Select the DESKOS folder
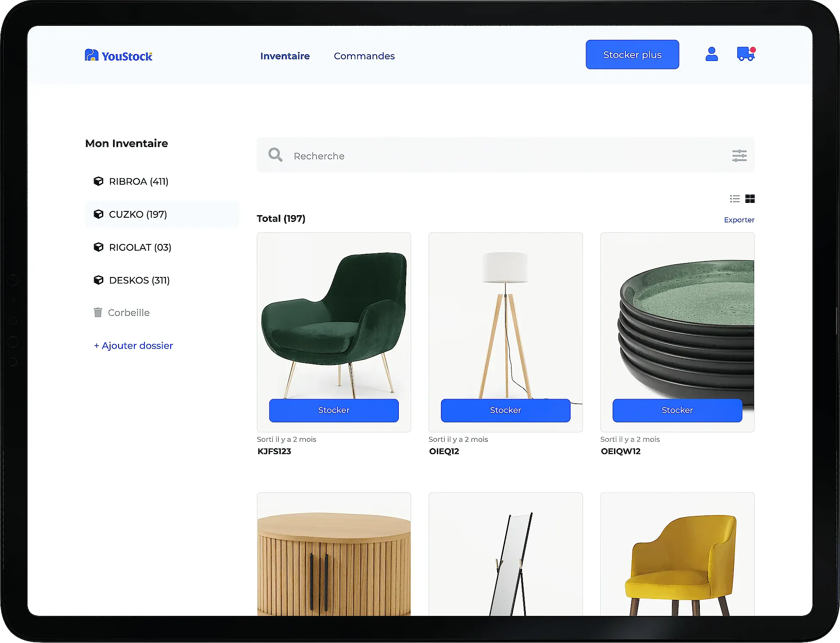Screen dimensions: 840x643 139,280
